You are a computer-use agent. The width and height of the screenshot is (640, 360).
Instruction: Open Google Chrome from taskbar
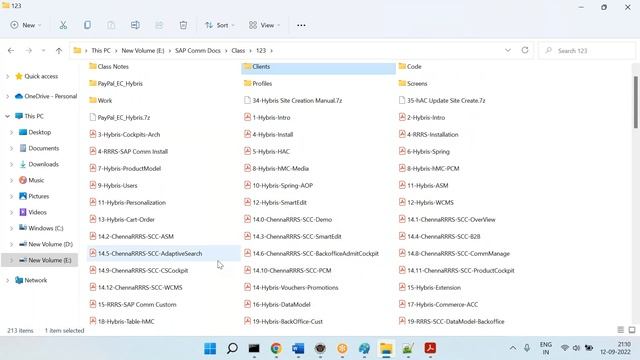point(276,348)
